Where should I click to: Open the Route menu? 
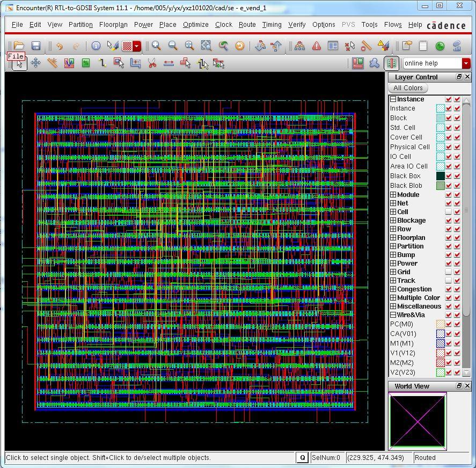247,25
